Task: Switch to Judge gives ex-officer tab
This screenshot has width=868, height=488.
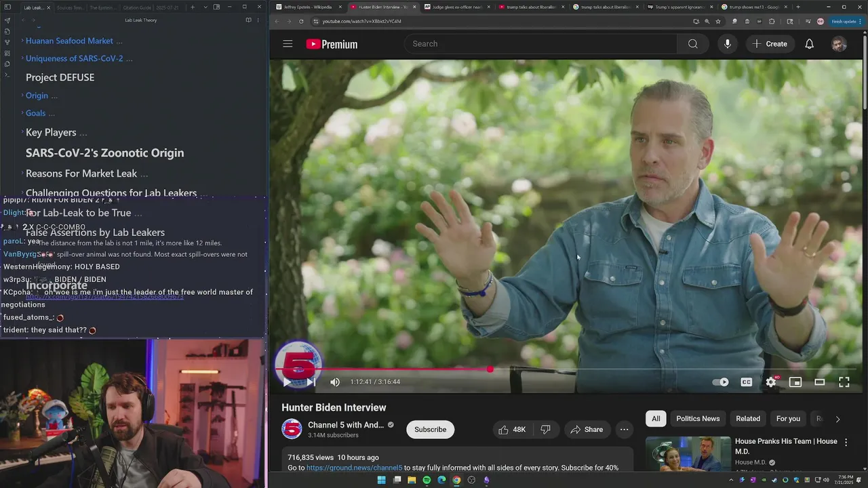Action: pyautogui.click(x=456, y=7)
